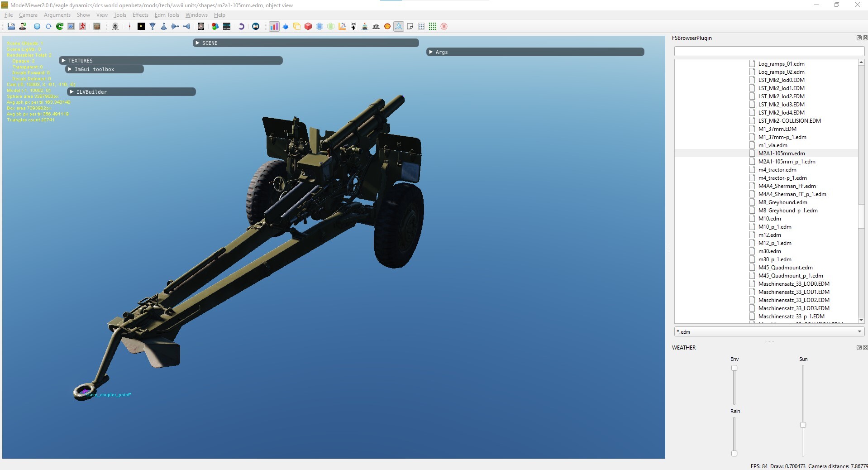The width and height of the screenshot is (868, 470).
Task: Open the Arguments menu
Action: pos(57,15)
